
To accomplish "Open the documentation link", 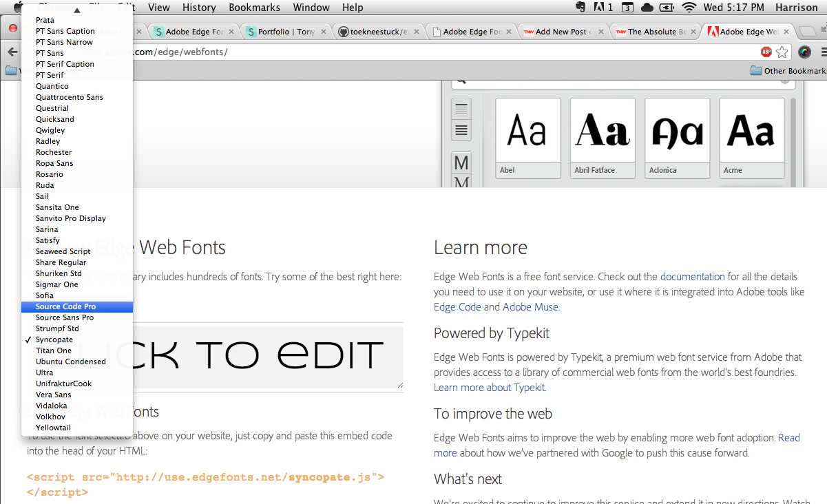I will tap(692, 276).
